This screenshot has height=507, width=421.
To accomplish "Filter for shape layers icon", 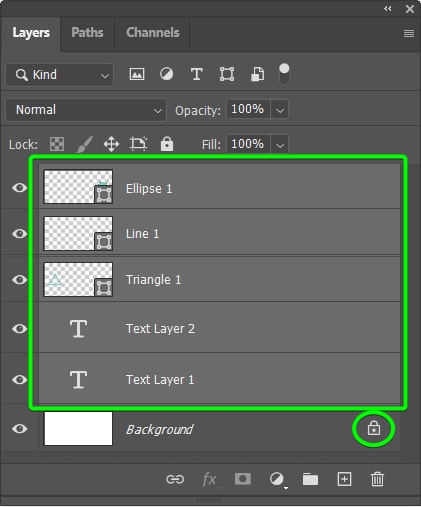I will click(x=227, y=74).
